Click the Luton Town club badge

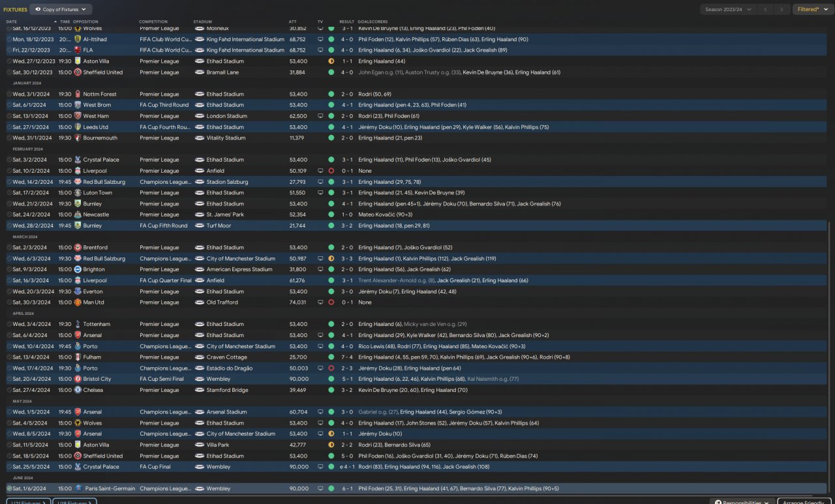[x=78, y=193]
